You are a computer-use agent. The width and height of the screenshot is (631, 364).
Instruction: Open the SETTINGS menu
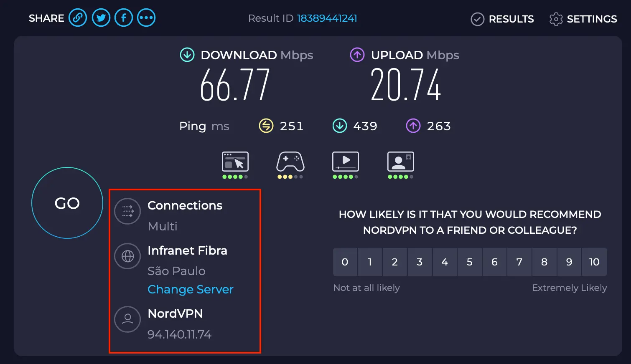(x=583, y=19)
